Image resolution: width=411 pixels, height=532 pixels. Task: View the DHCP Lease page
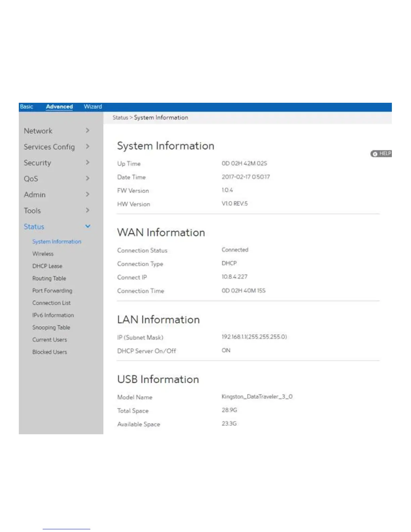(47, 266)
